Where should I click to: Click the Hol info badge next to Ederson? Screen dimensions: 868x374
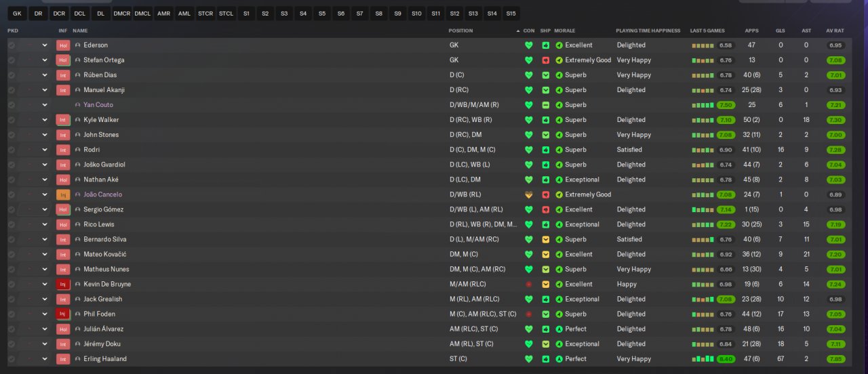coord(63,45)
